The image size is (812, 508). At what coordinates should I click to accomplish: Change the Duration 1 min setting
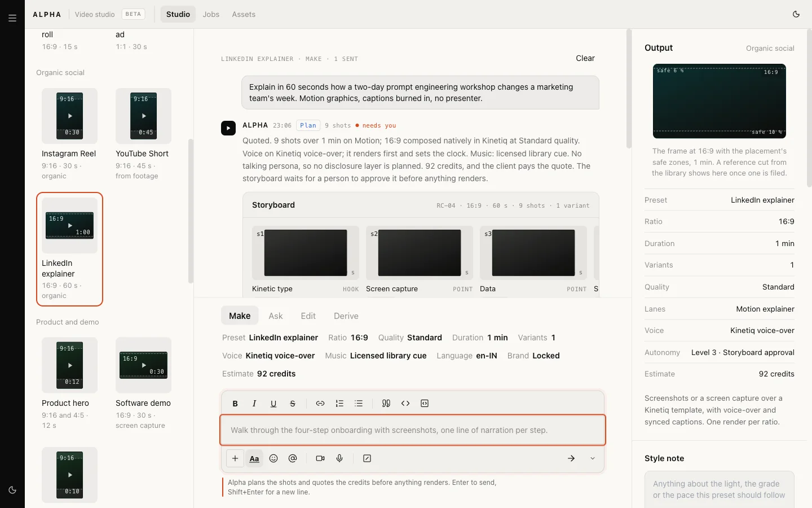(480, 338)
